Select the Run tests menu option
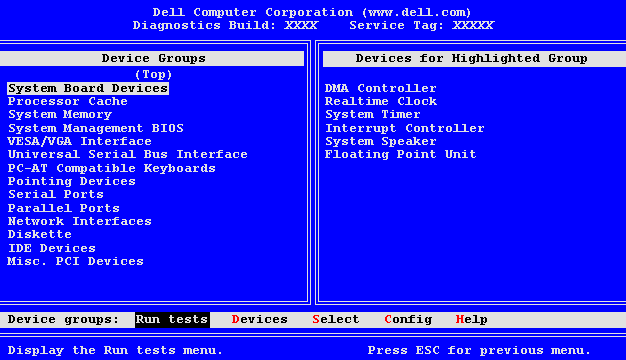626x360 pixels. coord(172,320)
